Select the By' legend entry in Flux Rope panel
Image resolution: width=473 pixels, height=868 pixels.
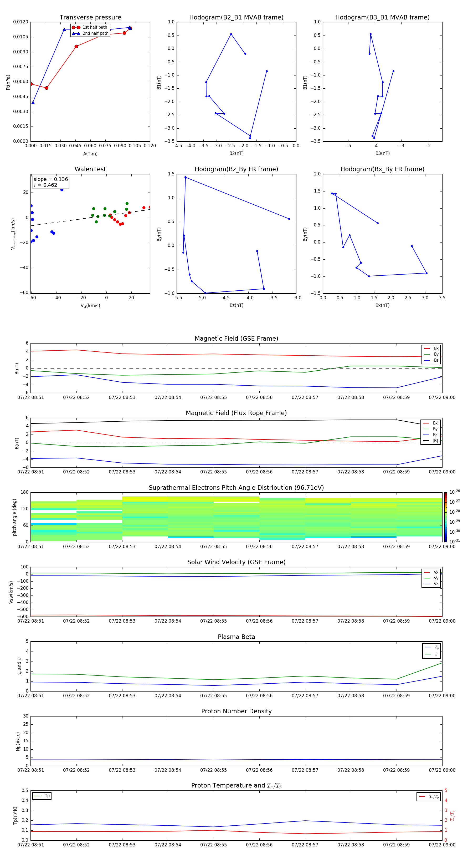click(x=431, y=429)
